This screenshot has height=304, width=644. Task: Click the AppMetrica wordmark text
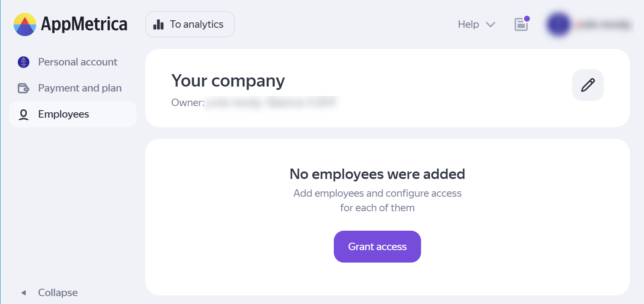(84, 24)
